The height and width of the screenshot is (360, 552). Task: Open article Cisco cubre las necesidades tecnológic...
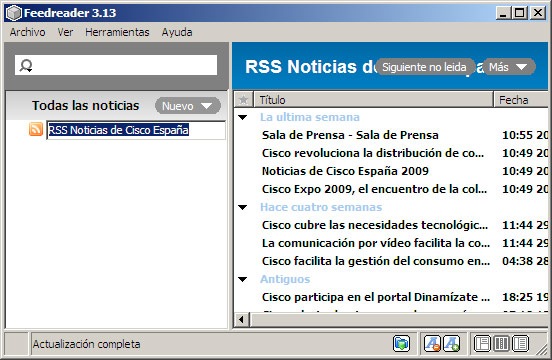pos(375,225)
